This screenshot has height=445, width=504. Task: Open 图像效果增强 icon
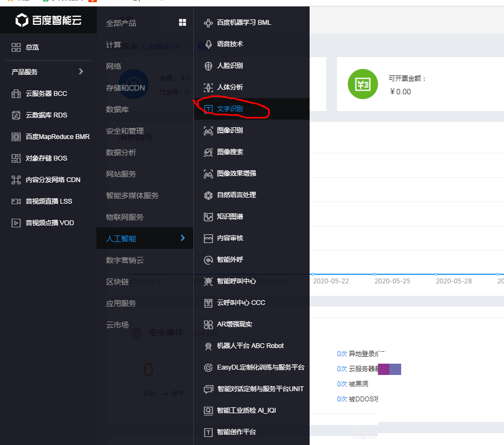pyautogui.click(x=208, y=173)
